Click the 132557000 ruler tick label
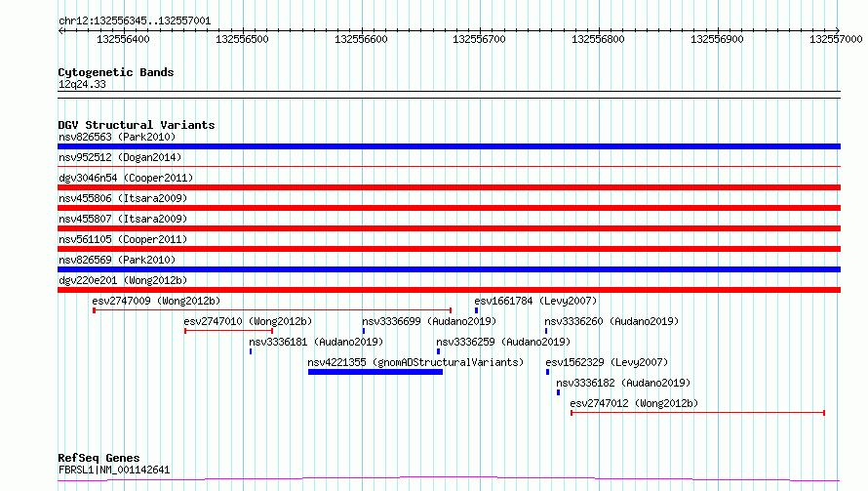Viewport: 868px width, 491px height. [x=836, y=39]
